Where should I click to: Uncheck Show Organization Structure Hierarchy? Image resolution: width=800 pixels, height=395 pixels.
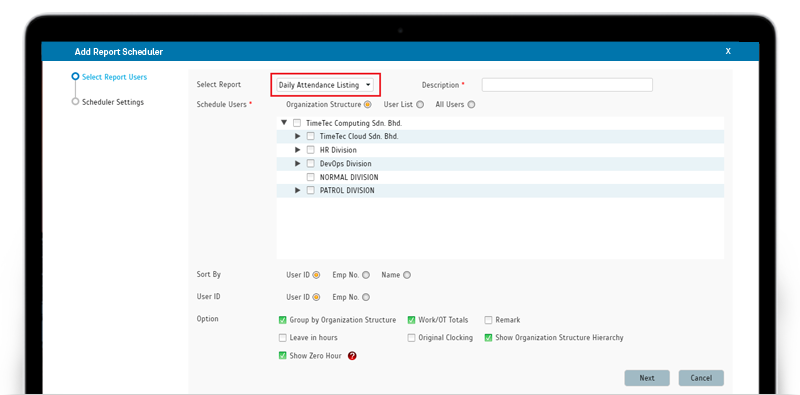click(x=488, y=338)
